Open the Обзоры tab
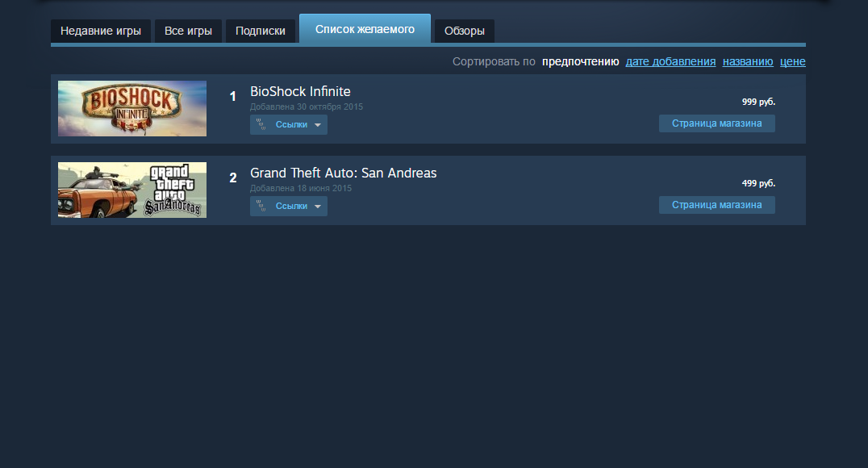 click(465, 31)
